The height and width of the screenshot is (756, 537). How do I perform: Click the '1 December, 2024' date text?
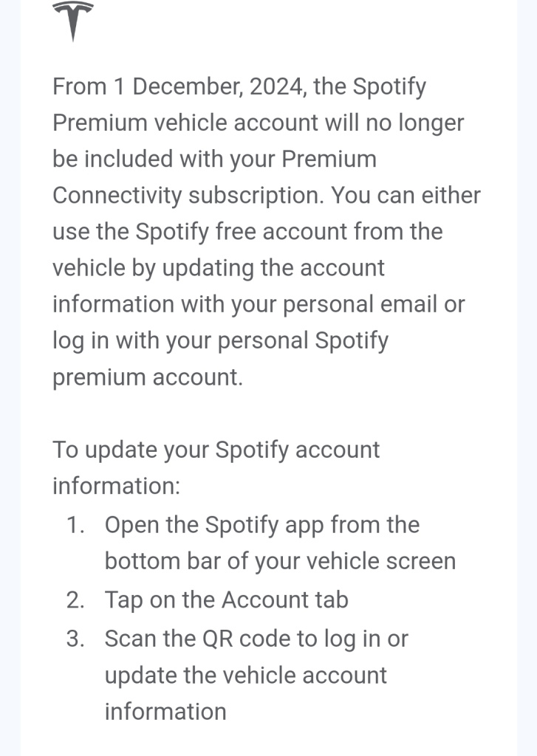(x=209, y=87)
